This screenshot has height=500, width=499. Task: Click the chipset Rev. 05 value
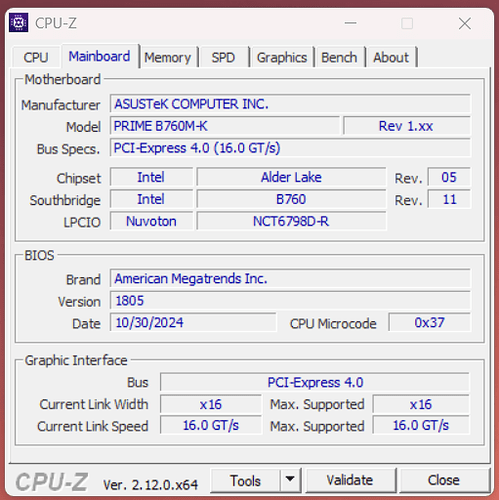(449, 177)
